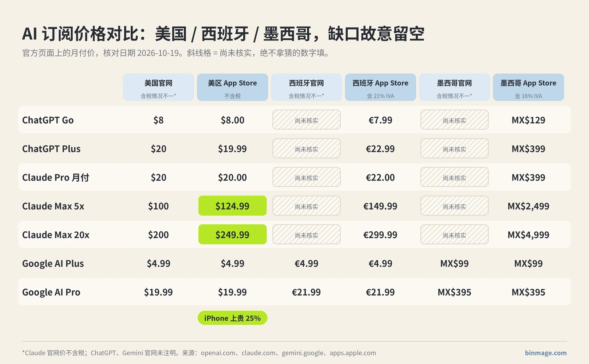
Task: Select the green "iPhone 上贵 25%" badge
Action: tap(232, 318)
